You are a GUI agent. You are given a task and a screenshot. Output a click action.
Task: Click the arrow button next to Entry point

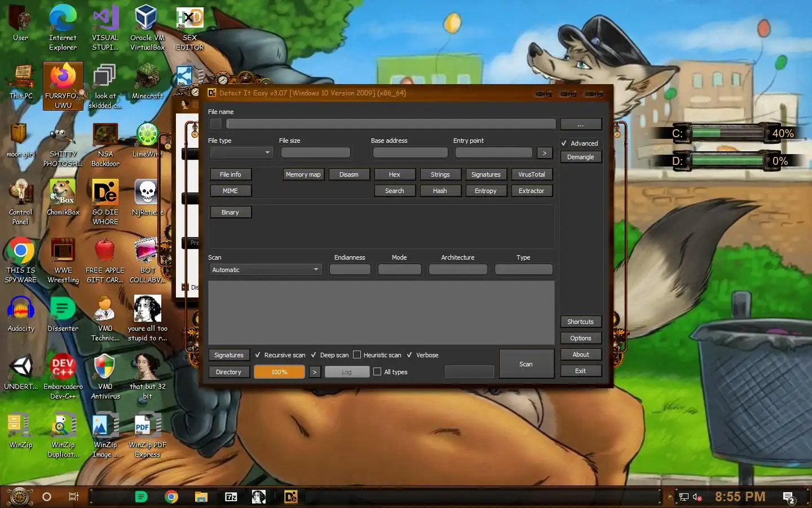(544, 153)
